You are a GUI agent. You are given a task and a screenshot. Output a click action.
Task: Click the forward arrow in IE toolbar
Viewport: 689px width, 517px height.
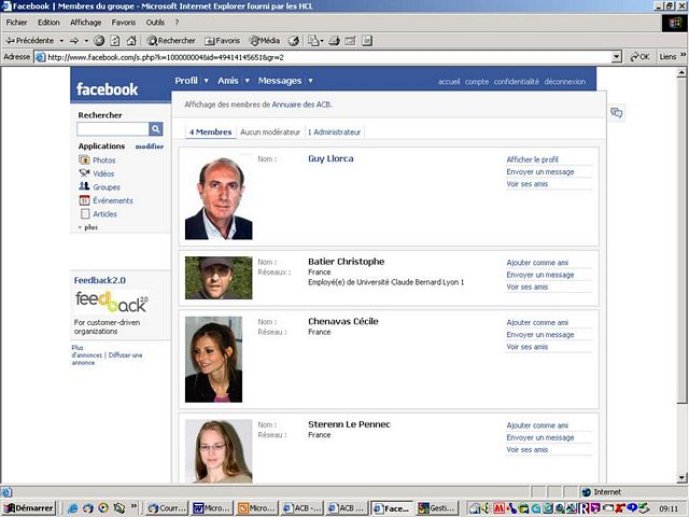pyautogui.click(x=74, y=41)
